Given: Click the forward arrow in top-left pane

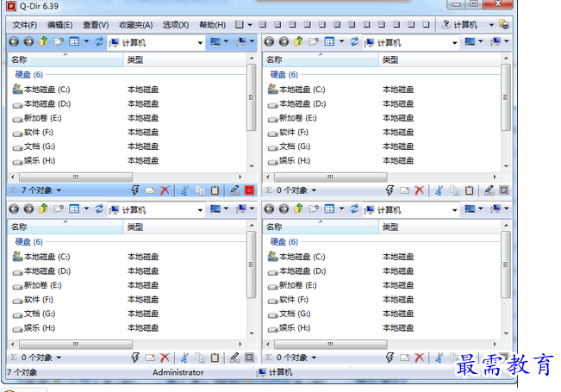Looking at the screenshot, I should click(28, 42).
